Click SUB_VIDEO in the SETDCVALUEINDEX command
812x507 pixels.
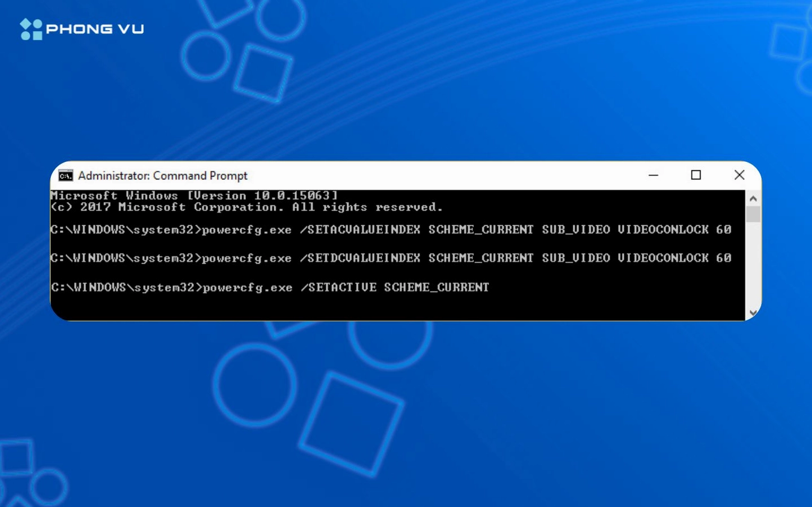tap(576, 258)
